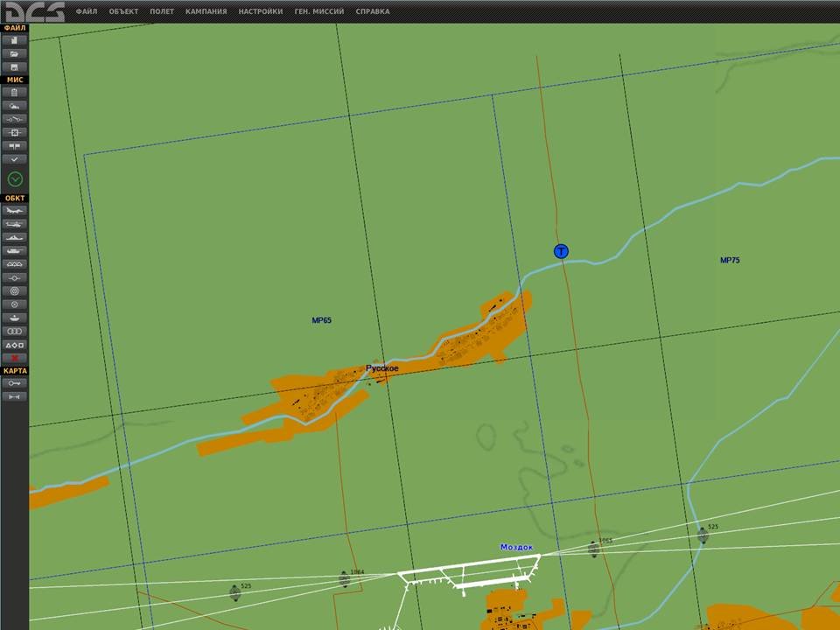
Task: Click the Моздок airfield label
Action: (x=517, y=547)
